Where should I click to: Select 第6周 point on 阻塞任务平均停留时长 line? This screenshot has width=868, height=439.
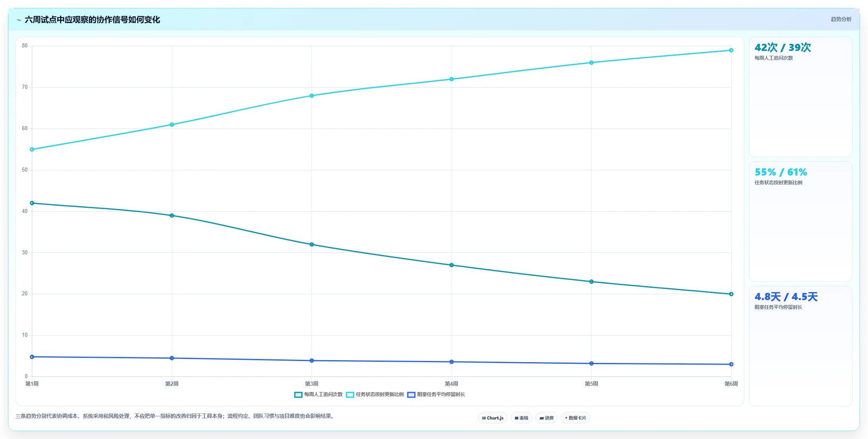click(x=731, y=364)
